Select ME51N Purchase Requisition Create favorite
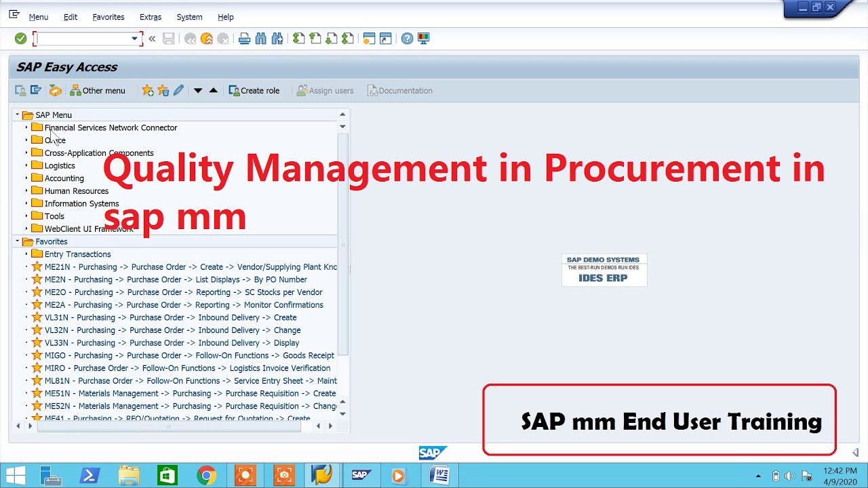The width and height of the screenshot is (868, 488). point(190,393)
